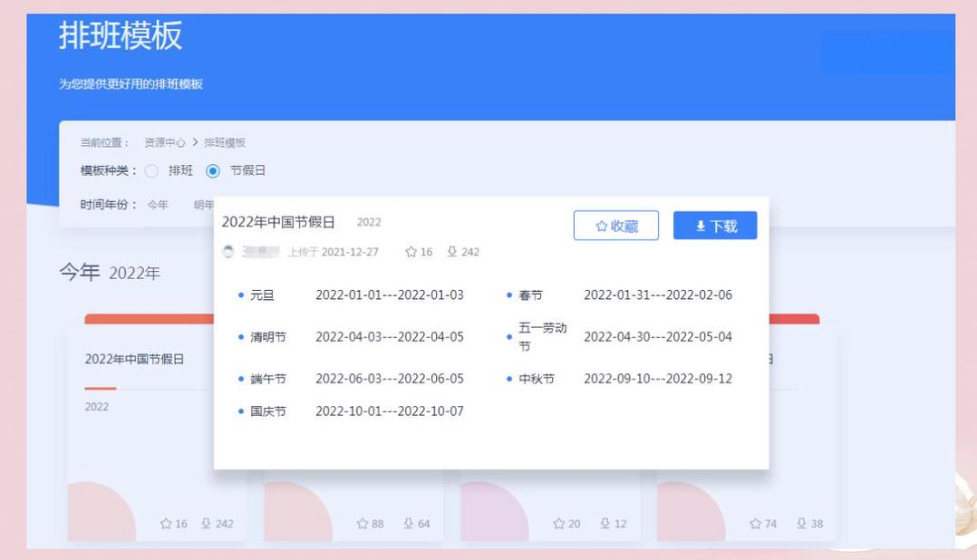
Task: Select the 排班 radio option
Action: 151,170
